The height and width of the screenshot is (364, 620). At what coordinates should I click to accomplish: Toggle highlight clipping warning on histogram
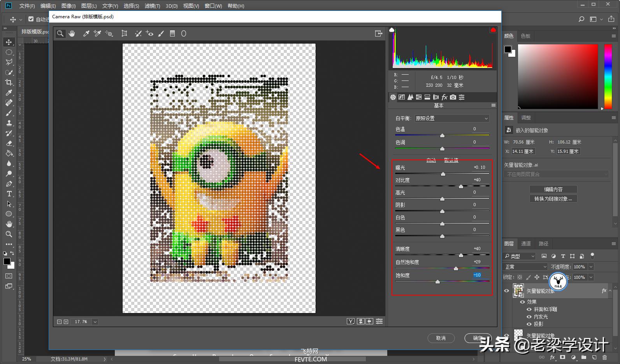[x=493, y=30]
